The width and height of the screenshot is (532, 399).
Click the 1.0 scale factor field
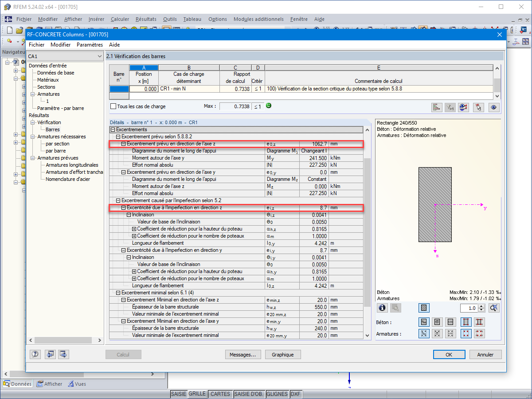coord(469,308)
